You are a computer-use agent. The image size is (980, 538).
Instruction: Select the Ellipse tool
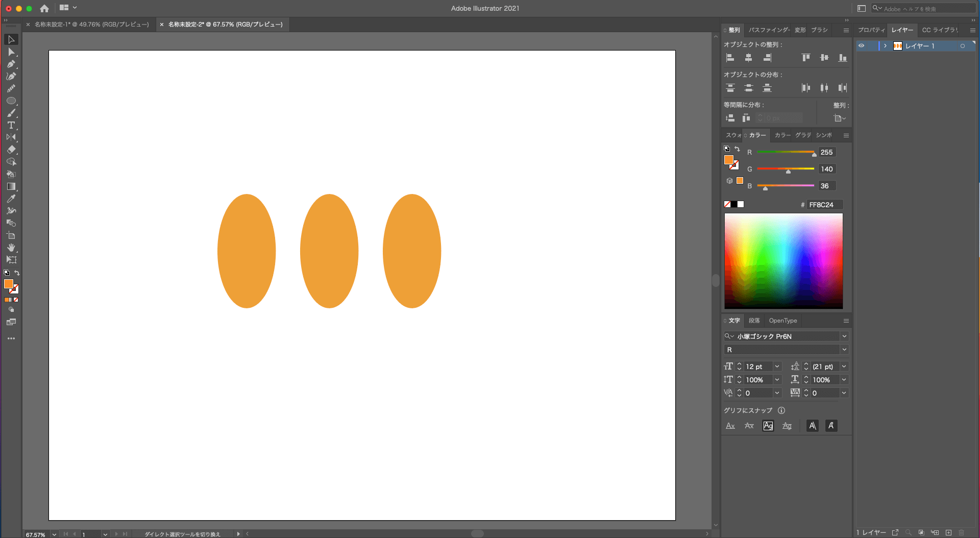[x=11, y=101]
